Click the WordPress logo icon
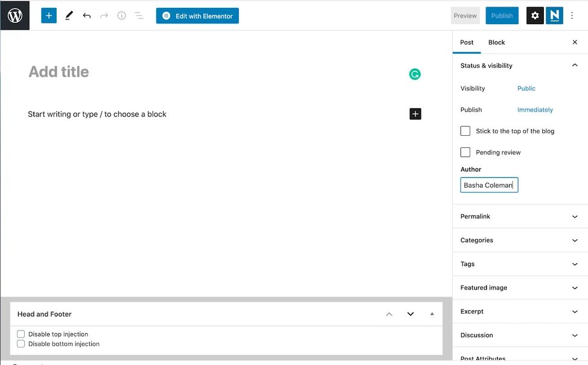The image size is (588, 365). 14,16
